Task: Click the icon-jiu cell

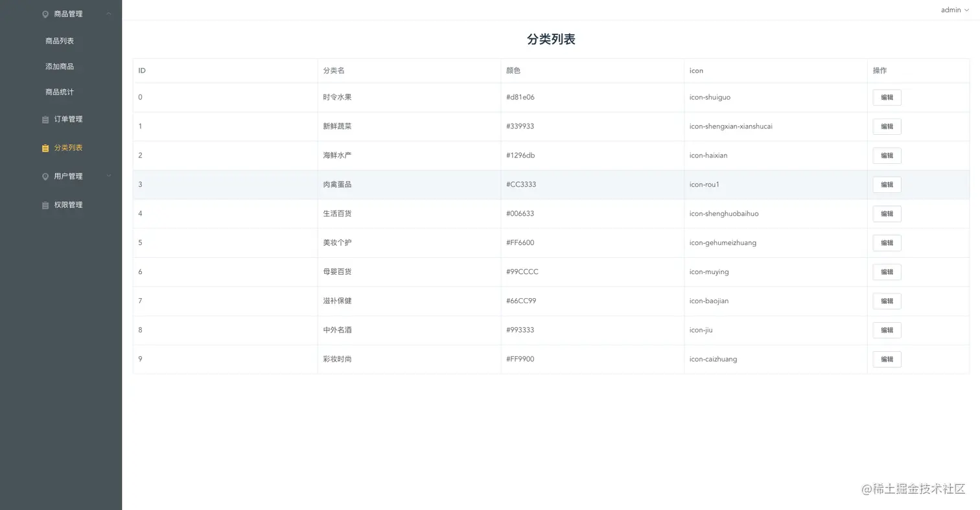Action: point(776,330)
